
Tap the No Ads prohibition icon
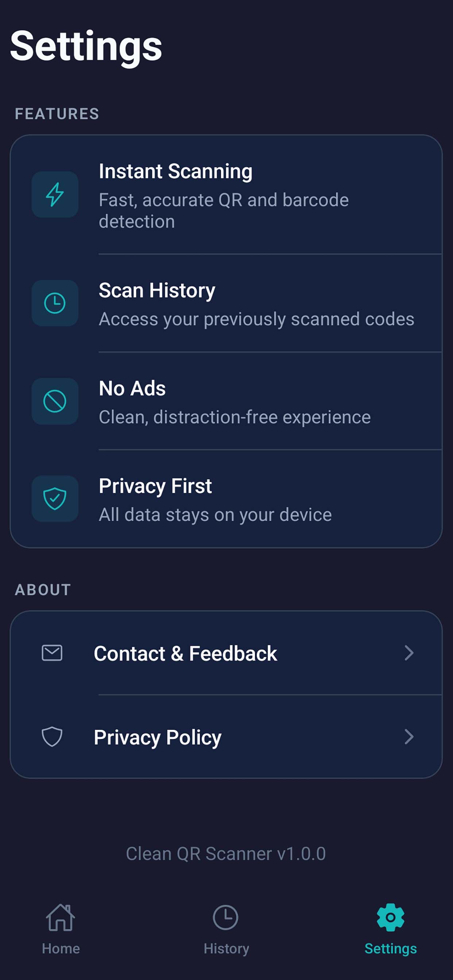[x=55, y=401]
